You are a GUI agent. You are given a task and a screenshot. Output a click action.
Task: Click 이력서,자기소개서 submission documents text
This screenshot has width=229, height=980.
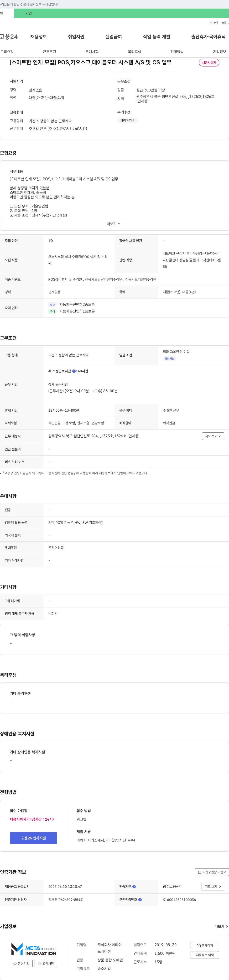pos(105,840)
